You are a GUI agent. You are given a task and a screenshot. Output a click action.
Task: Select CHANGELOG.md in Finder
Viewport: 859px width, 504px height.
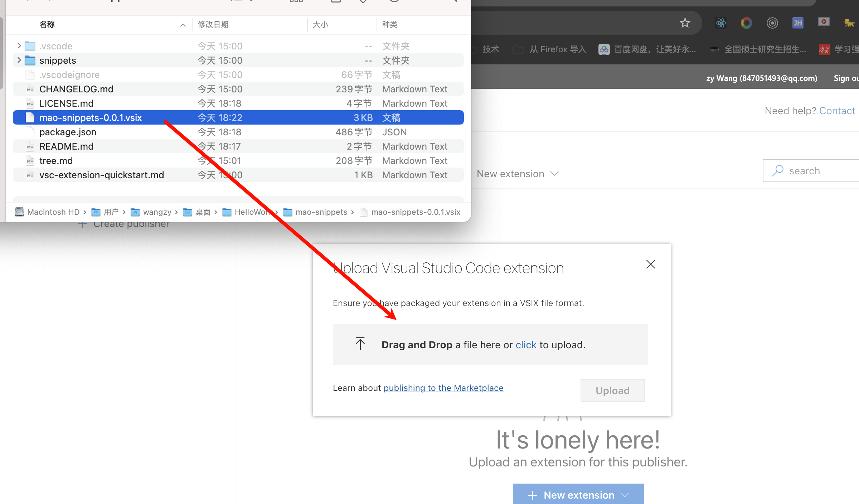click(238, 89)
